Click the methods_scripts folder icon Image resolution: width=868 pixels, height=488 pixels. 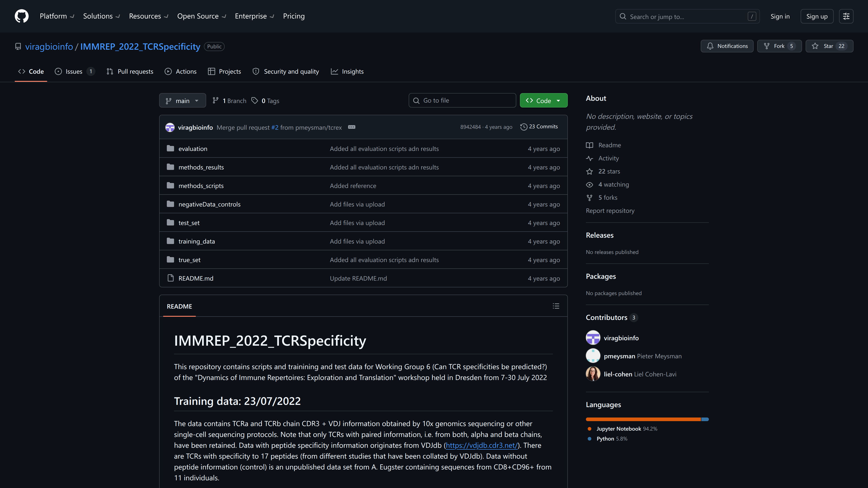(x=170, y=185)
